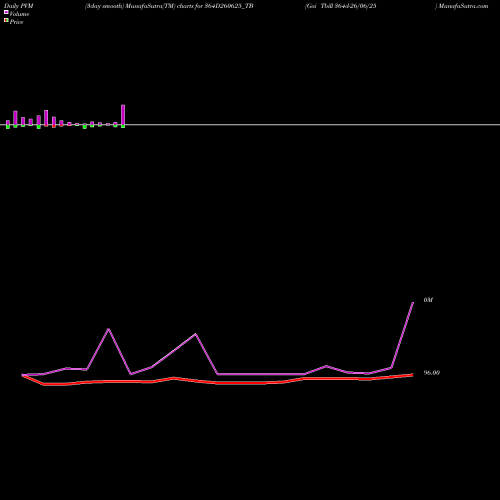Click the chart title containing 364D260625_TB
This screenshot has width=500, height=500.
[169, 6]
